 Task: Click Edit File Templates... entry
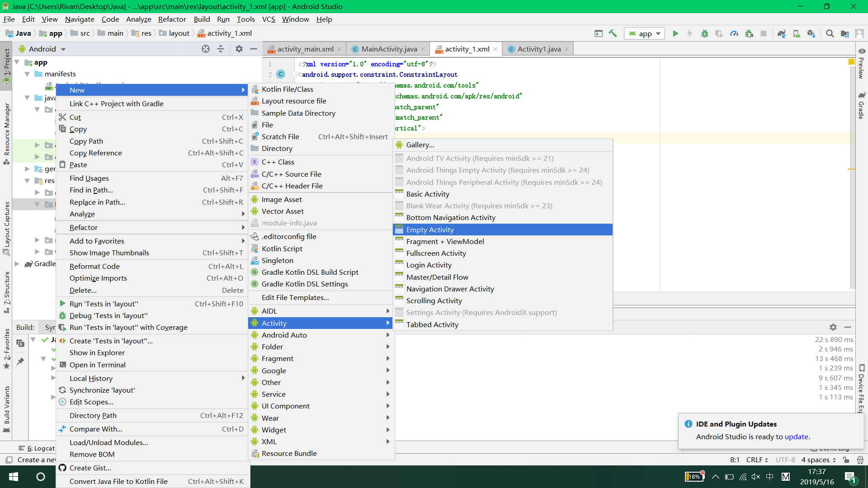(321, 297)
